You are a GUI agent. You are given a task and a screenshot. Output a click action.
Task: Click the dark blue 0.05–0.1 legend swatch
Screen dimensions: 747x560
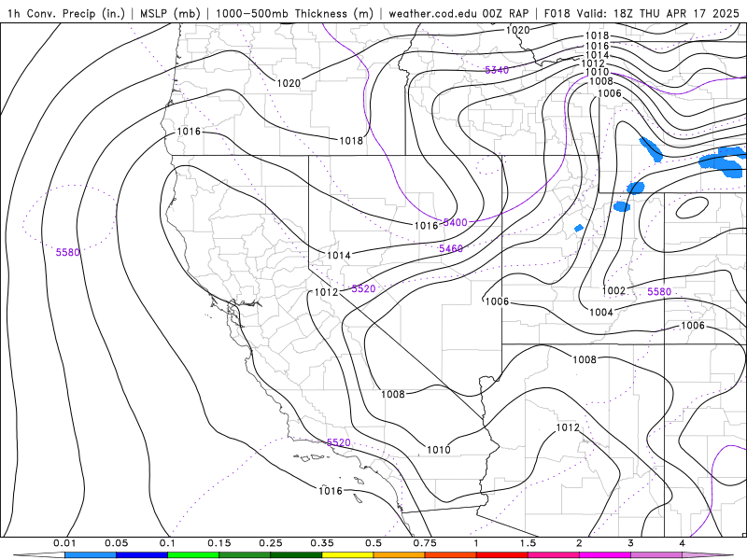(142, 555)
